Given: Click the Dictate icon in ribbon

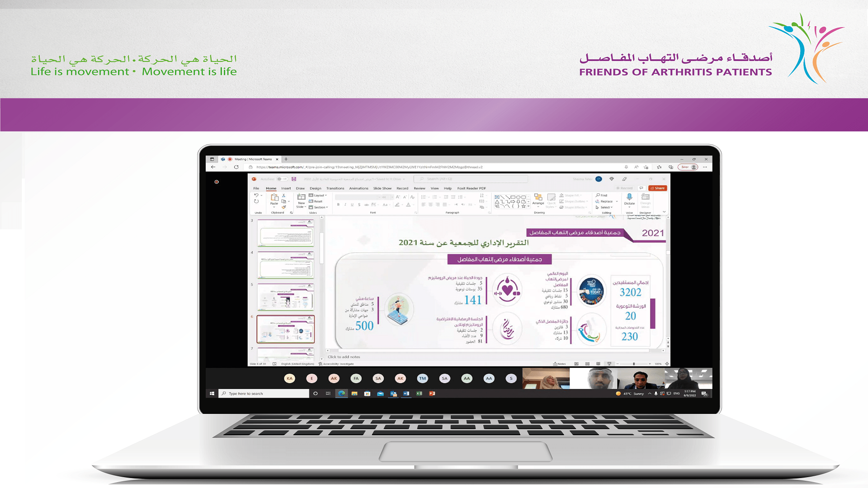Looking at the screenshot, I should pos(631,201).
